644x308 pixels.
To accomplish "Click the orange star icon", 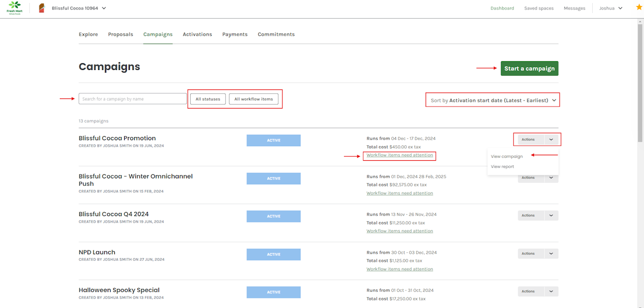I will [x=639, y=7].
